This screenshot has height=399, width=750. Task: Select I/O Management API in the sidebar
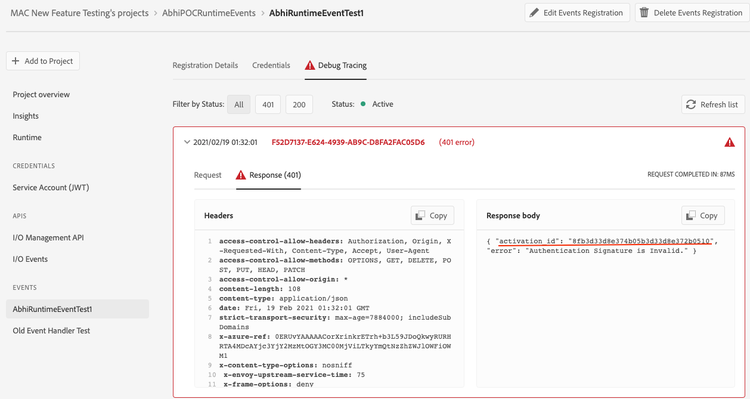click(48, 237)
